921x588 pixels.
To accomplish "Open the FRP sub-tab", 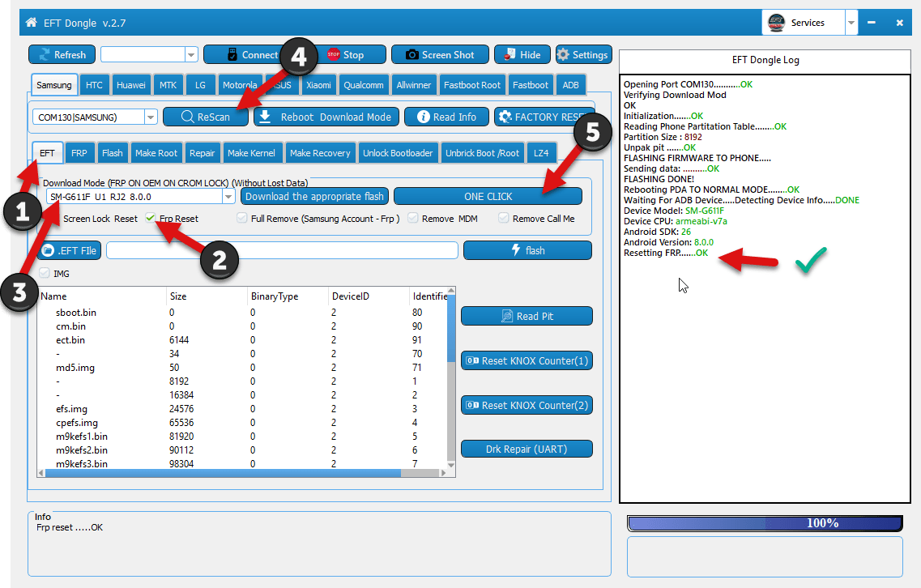I will click(79, 153).
